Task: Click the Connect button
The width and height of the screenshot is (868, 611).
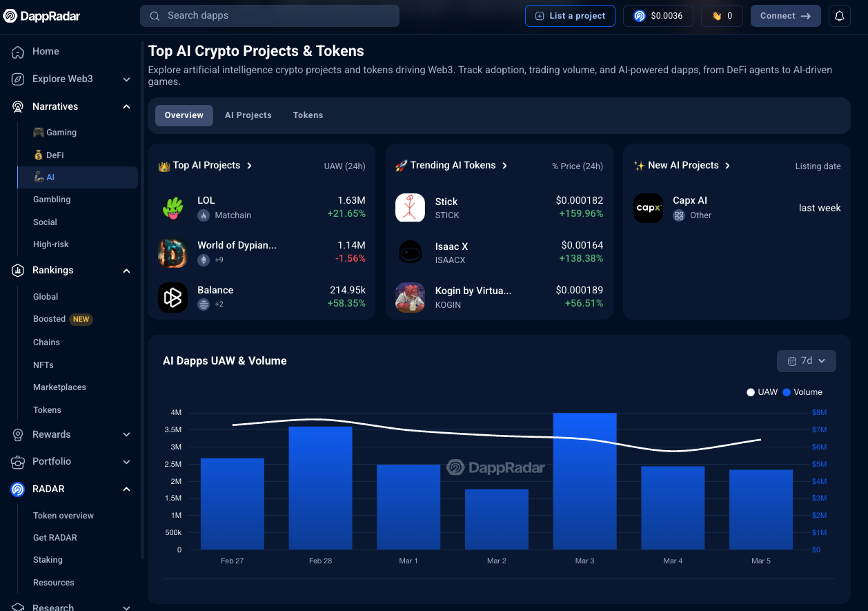Action: pyautogui.click(x=786, y=16)
